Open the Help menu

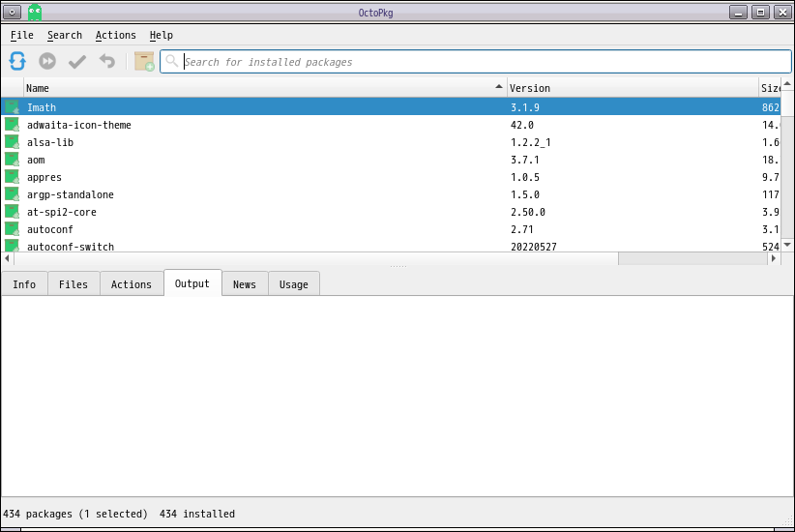tap(162, 35)
